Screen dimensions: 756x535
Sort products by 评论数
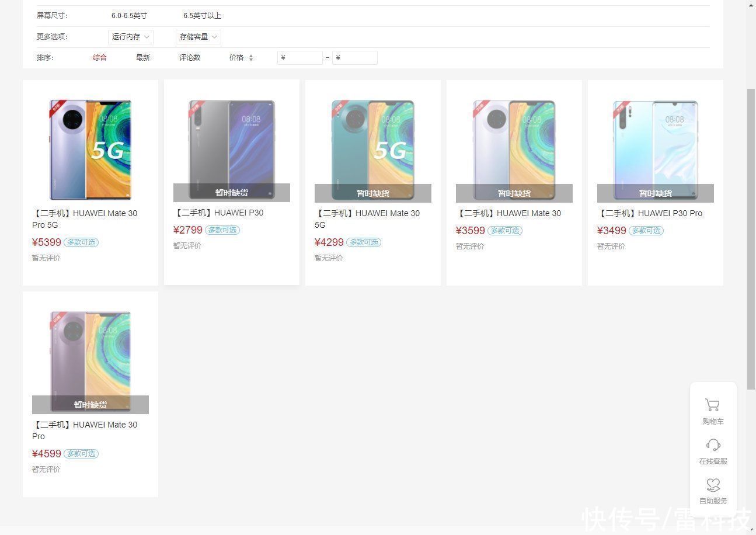tap(190, 57)
